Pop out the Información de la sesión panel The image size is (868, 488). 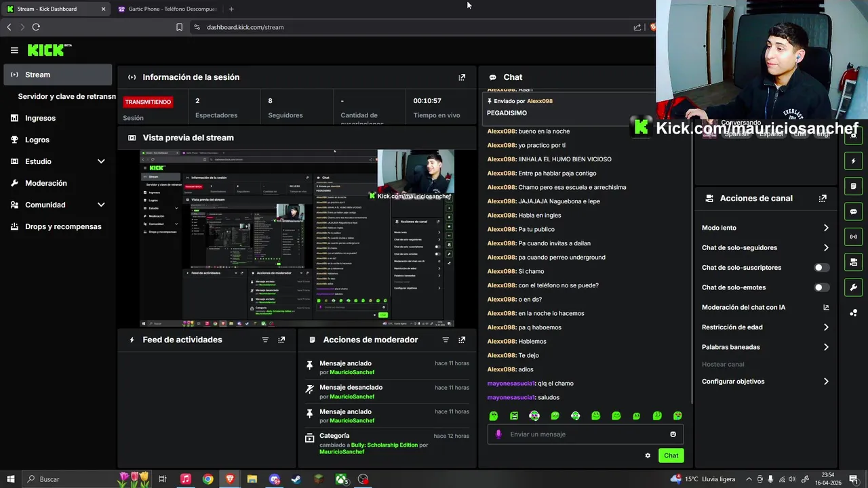462,77
